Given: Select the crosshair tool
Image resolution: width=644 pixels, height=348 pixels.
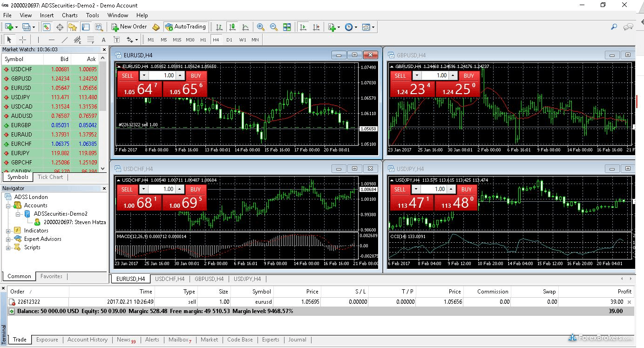Looking at the screenshot, I should 22,40.
